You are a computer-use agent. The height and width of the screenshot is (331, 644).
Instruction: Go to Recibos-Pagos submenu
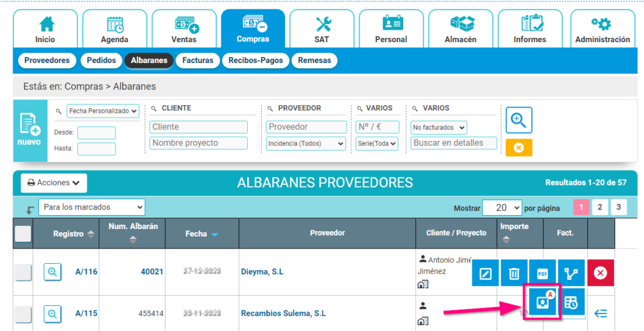point(256,60)
